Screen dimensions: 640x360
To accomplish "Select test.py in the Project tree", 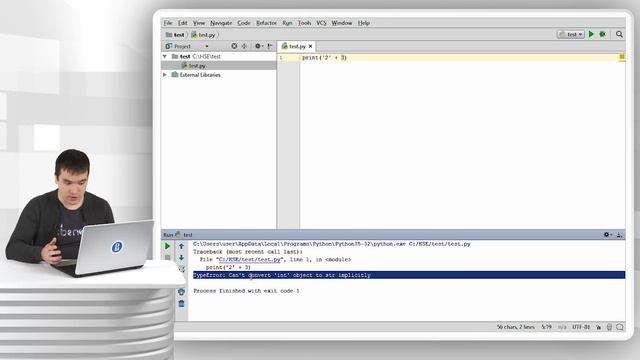I will (x=197, y=66).
